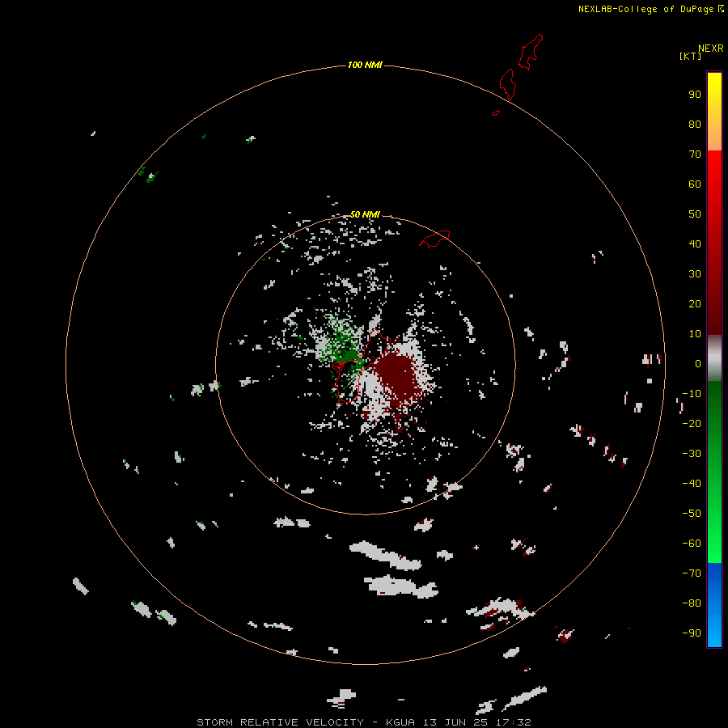Image resolution: width=728 pixels, height=728 pixels.
Task: Click the -10 value on the velocity scale
Action: [692, 394]
